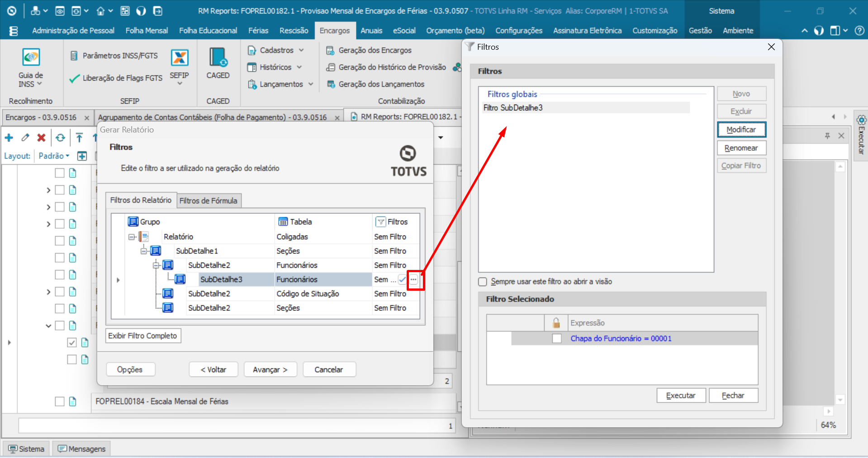Click the refresh icon in toolbar

click(60, 138)
